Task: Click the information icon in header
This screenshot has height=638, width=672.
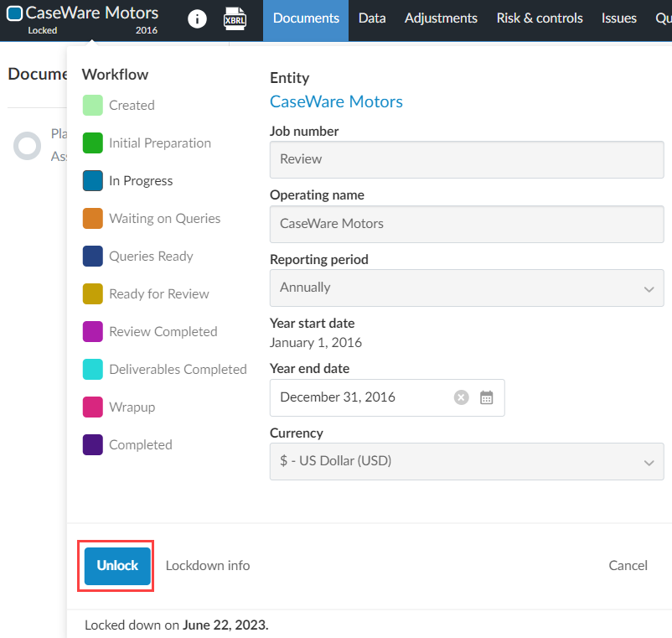Action: 197,18
